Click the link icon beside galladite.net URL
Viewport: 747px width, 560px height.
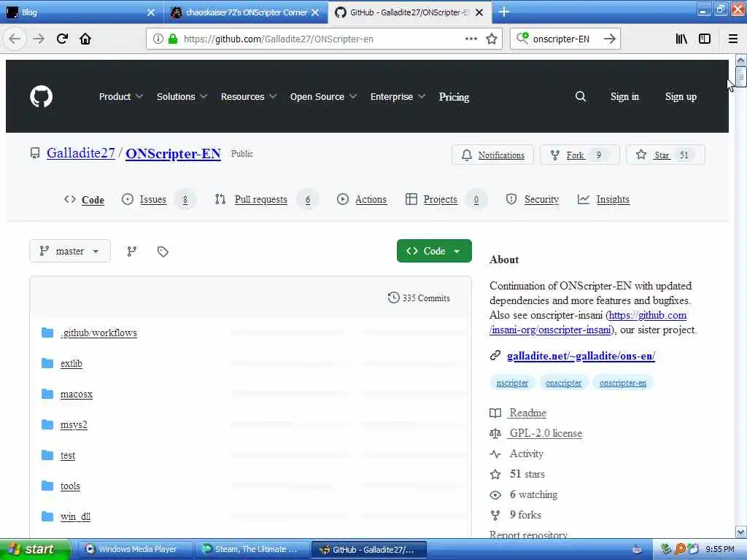click(x=495, y=355)
